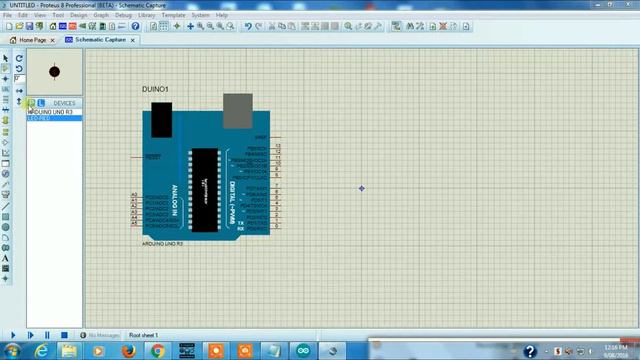Select the 2D Graphics Text tool
This screenshot has height=360, width=640.
click(x=5, y=258)
